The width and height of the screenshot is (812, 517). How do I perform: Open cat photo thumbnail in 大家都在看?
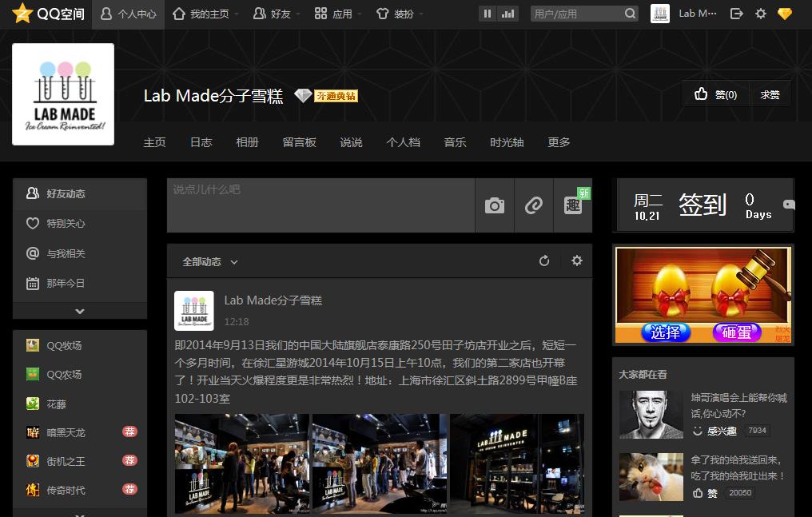(x=651, y=476)
